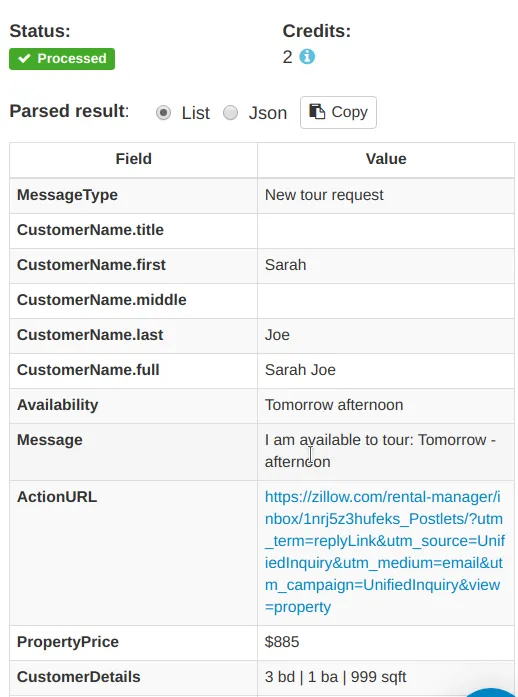This screenshot has height=697, width=518.
Task: Click the CustomerName.first value Sarah
Action: (x=285, y=265)
